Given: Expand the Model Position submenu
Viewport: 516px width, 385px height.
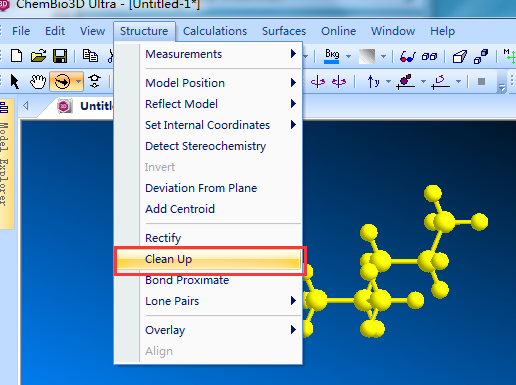Looking at the screenshot, I should (293, 83).
